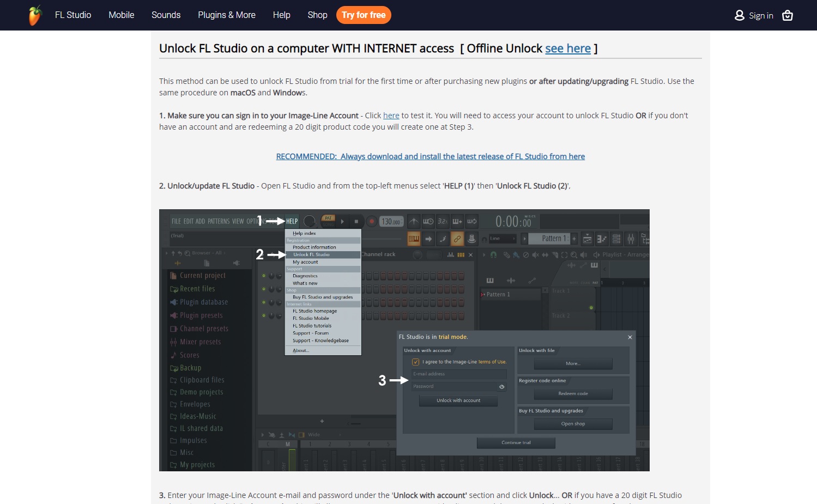Open the Mobile nav menu

coord(121,15)
